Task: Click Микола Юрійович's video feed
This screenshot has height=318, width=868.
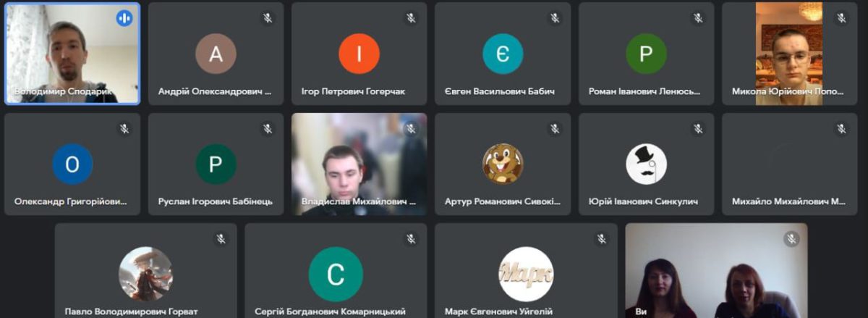Action: click(x=789, y=54)
